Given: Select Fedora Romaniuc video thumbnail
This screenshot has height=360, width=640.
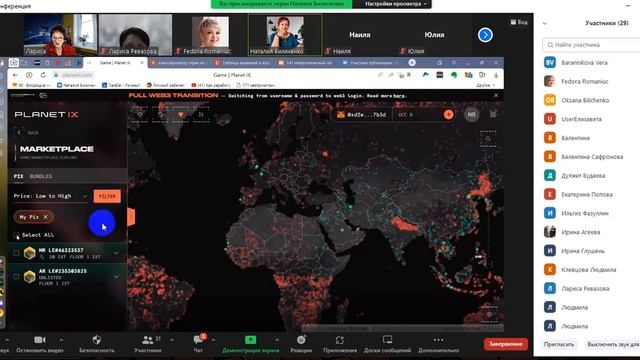Looking at the screenshot, I should [210, 35].
